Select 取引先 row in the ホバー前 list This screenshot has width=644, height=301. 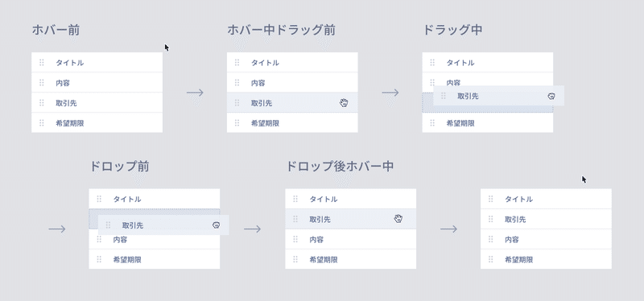[x=97, y=103]
